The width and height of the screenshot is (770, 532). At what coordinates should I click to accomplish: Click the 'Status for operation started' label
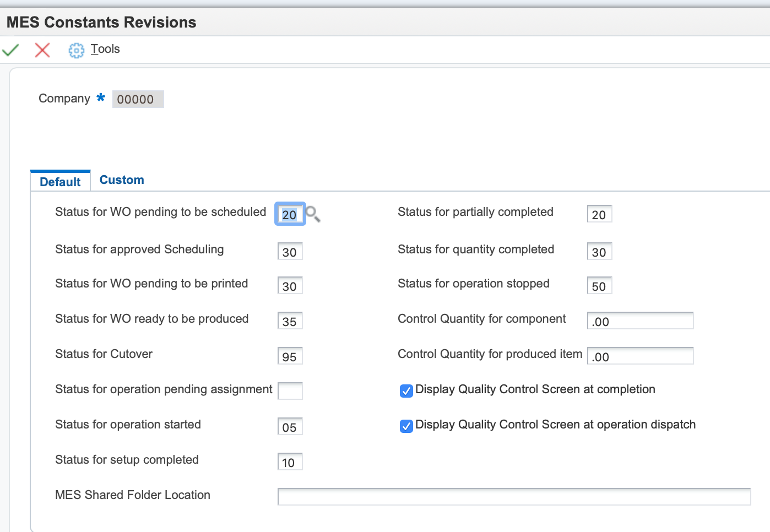click(x=128, y=425)
